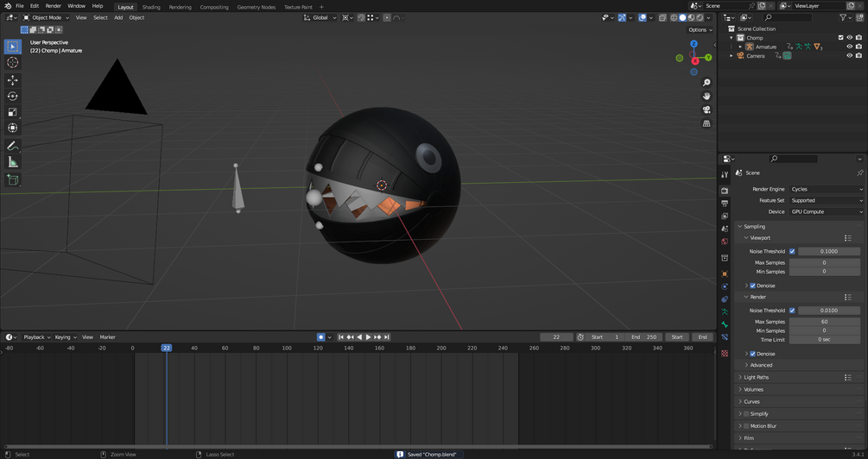
Task: Select the Cursor tool in toolbar
Action: tap(12, 62)
